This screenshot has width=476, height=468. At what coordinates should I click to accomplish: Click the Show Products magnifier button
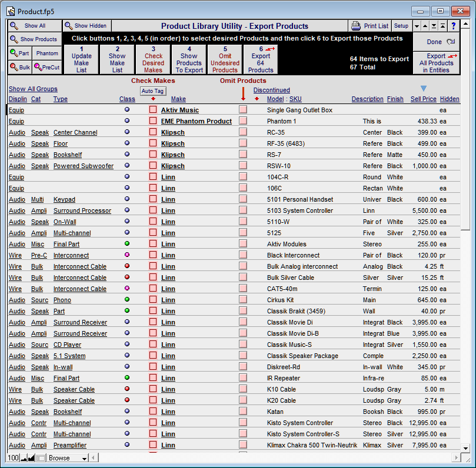(35, 39)
